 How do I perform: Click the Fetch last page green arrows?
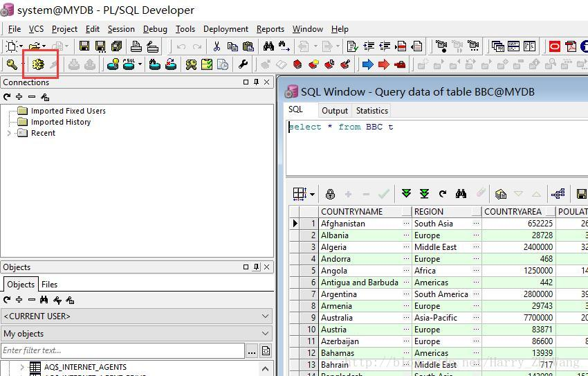424,194
